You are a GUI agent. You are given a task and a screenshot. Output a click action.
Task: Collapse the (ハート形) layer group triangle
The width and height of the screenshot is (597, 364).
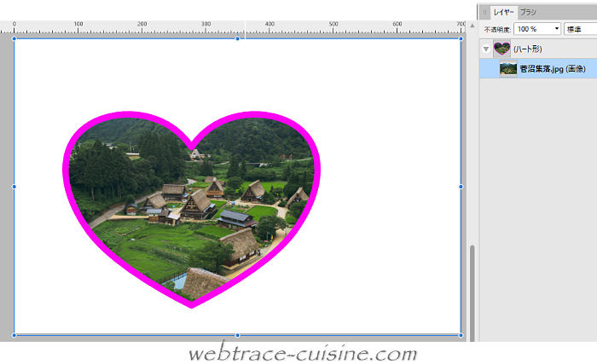point(486,49)
